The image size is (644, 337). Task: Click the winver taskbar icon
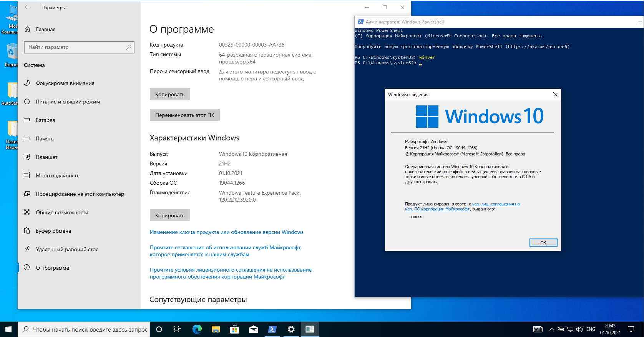(x=310, y=329)
